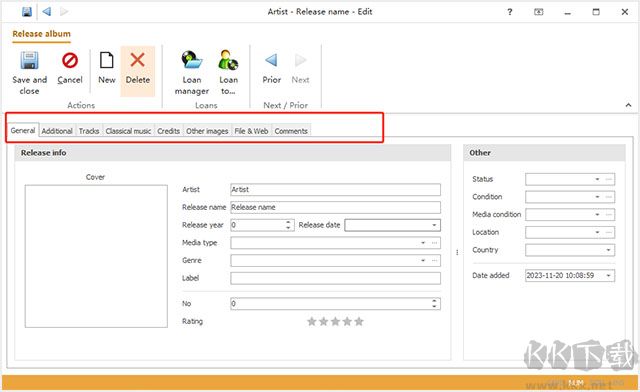The height and width of the screenshot is (392, 640).
Task: Collapse the ribbon with the chevron
Action: click(x=628, y=105)
